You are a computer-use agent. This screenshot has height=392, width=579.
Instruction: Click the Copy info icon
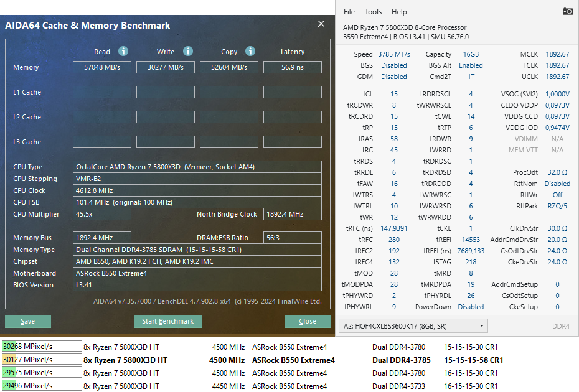pos(250,51)
